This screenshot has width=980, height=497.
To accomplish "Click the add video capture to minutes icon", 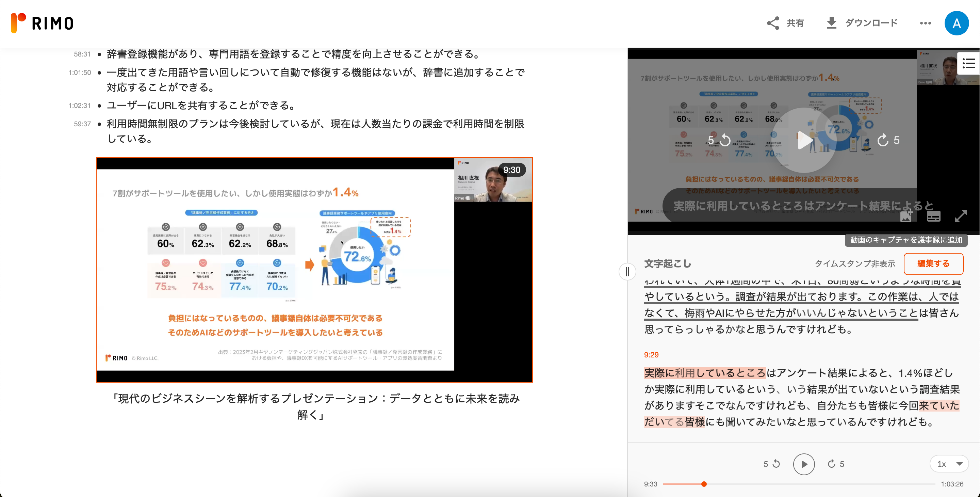I will (x=906, y=216).
